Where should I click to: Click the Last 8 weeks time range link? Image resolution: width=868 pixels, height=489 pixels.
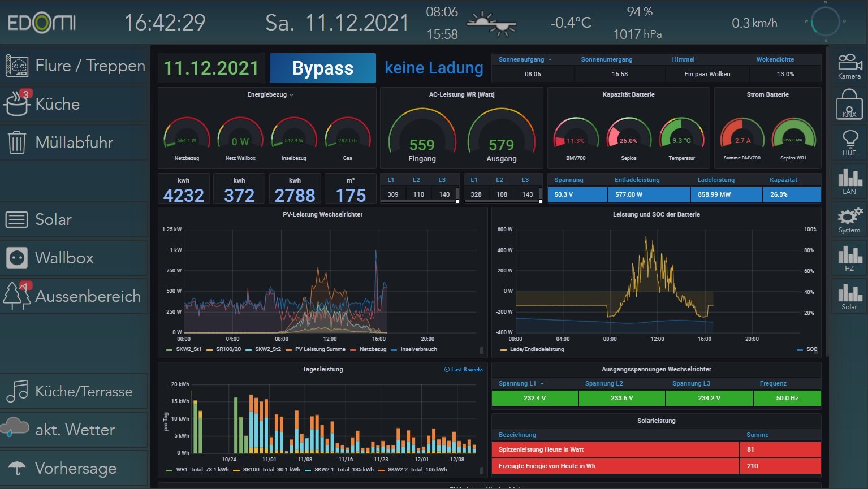pyautogui.click(x=464, y=370)
